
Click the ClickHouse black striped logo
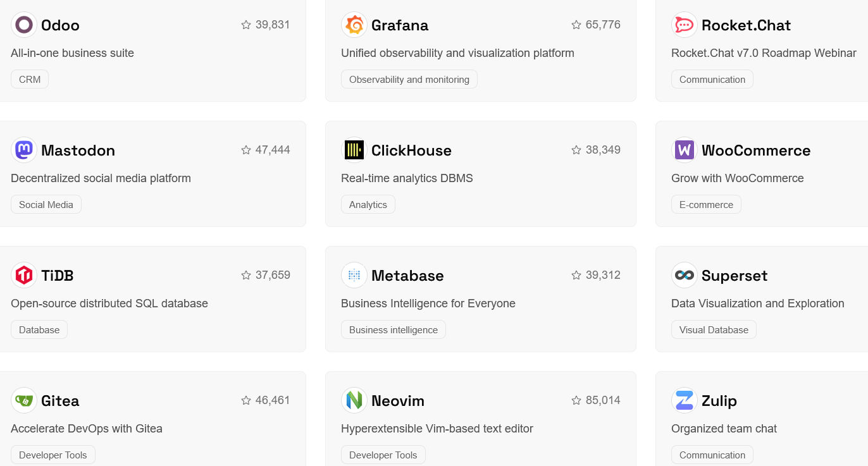(x=354, y=150)
